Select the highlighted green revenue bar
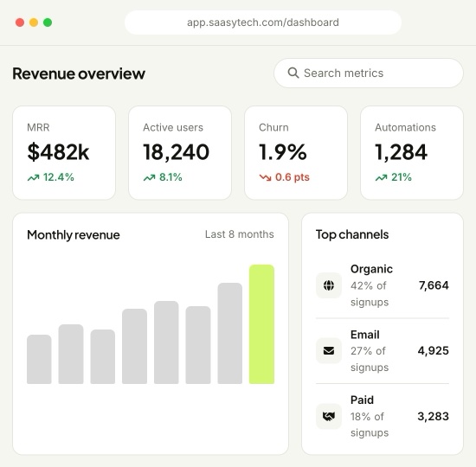476x467 pixels. pyautogui.click(x=261, y=324)
